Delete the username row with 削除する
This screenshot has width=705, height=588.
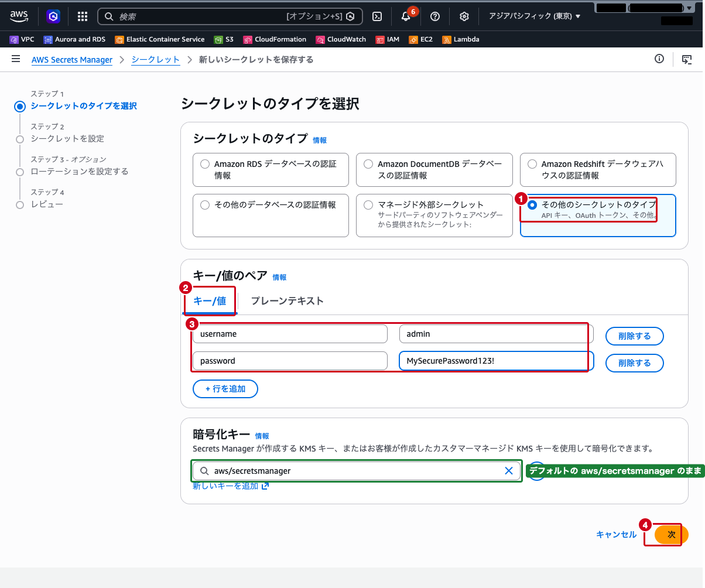pyautogui.click(x=635, y=336)
